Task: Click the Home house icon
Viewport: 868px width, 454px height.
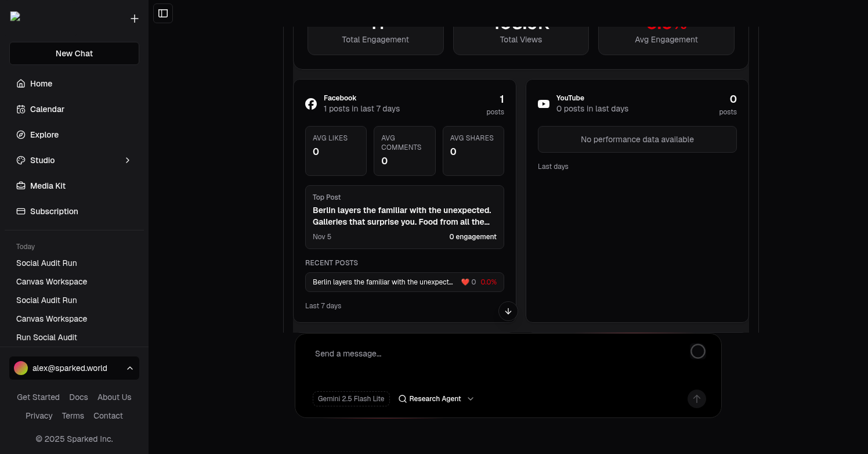Action: pos(21,84)
